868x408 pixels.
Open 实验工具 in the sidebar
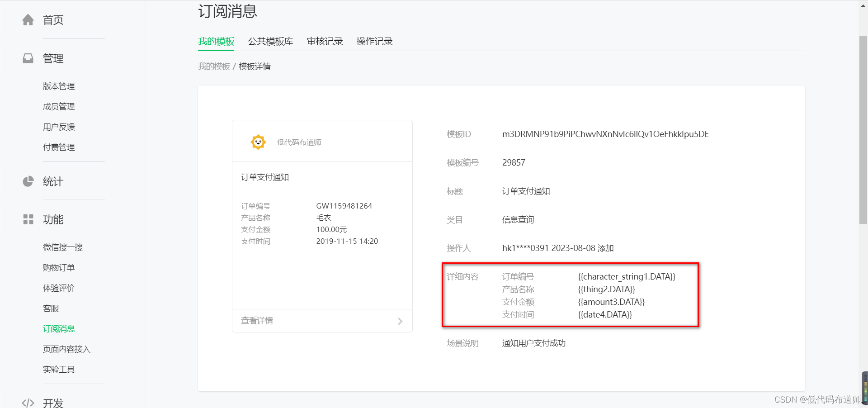[x=59, y=369]
